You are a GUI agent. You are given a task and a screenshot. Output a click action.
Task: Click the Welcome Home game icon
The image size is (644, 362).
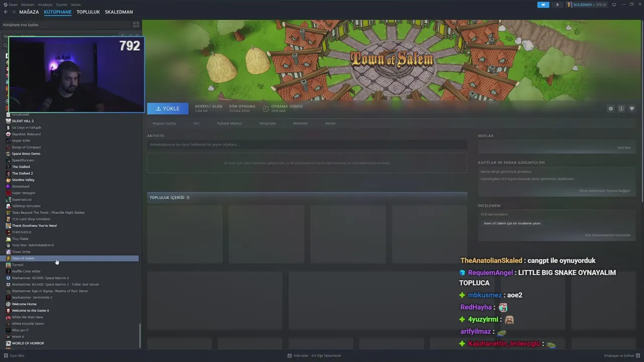pos(8,304)
